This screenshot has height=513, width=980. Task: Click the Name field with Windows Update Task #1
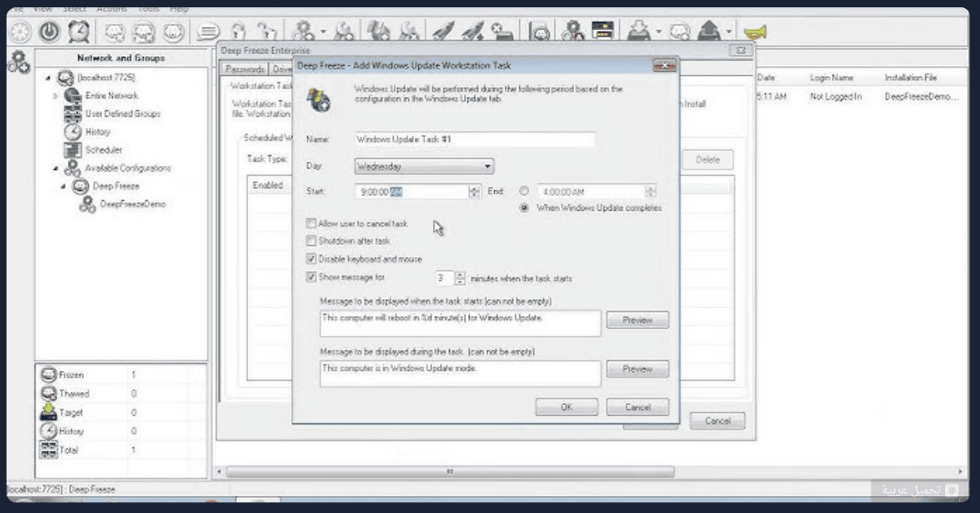(475, 140)
